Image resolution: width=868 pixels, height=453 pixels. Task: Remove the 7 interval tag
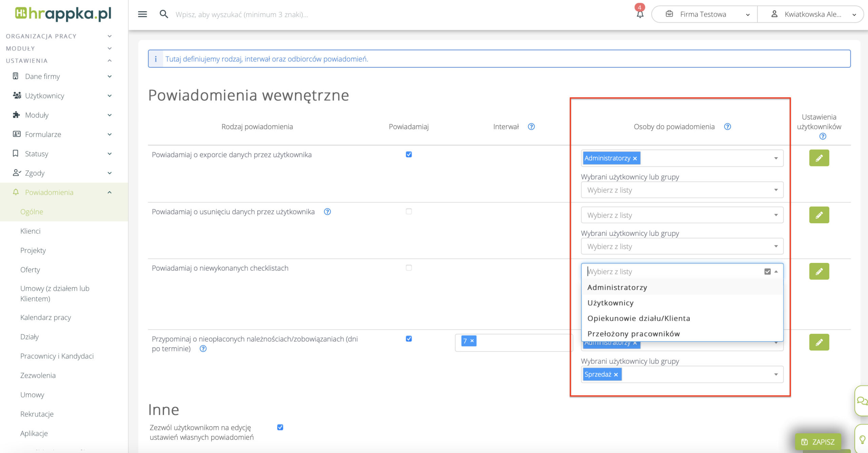pyautogui.click(x=472, y=341)
